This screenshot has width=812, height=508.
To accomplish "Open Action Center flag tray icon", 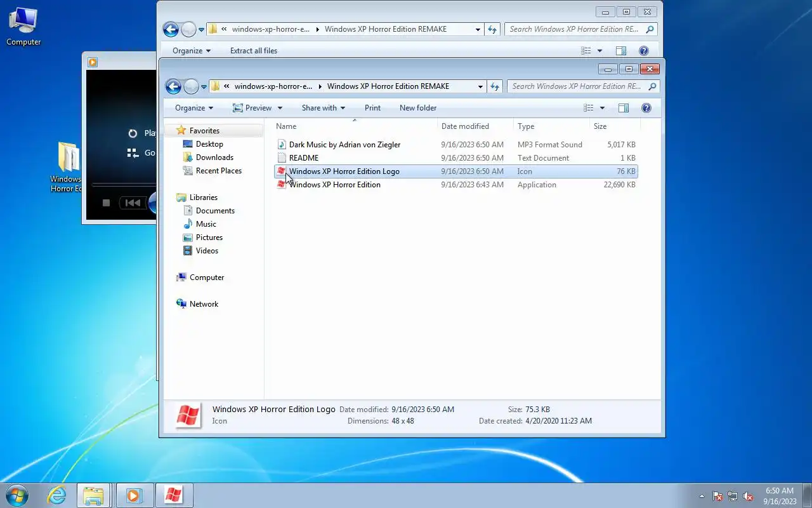I will click(x=717, y=496).
